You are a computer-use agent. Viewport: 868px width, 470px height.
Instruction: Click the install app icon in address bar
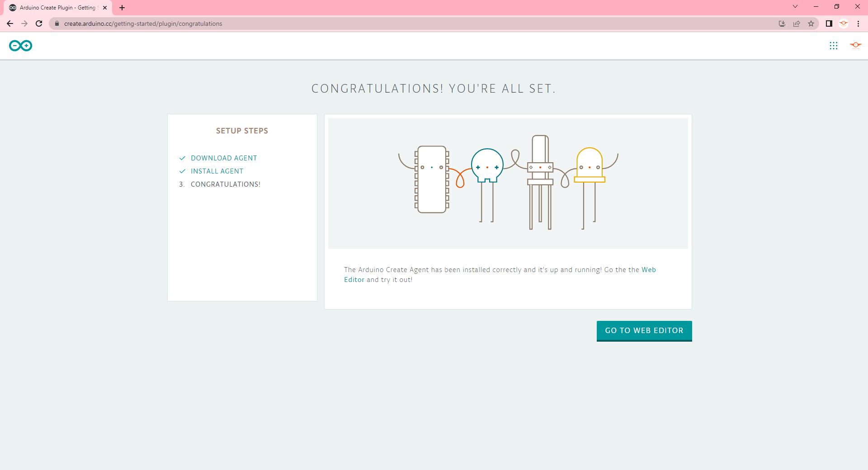point(782,23)
